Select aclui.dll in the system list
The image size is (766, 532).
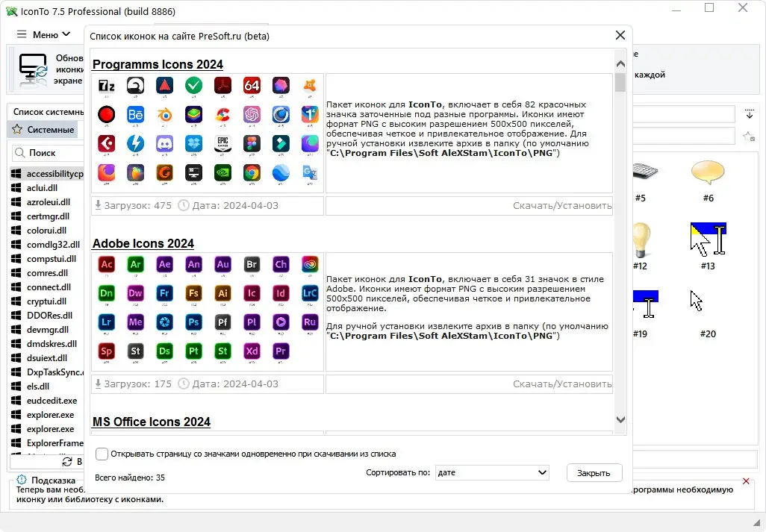coord(42,188)
